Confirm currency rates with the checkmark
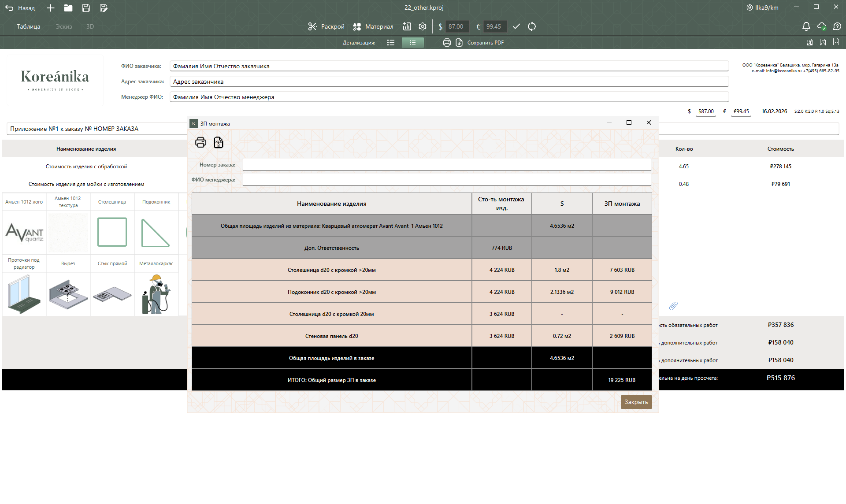This screenshot has width=846, height=504. coord(516,26)
